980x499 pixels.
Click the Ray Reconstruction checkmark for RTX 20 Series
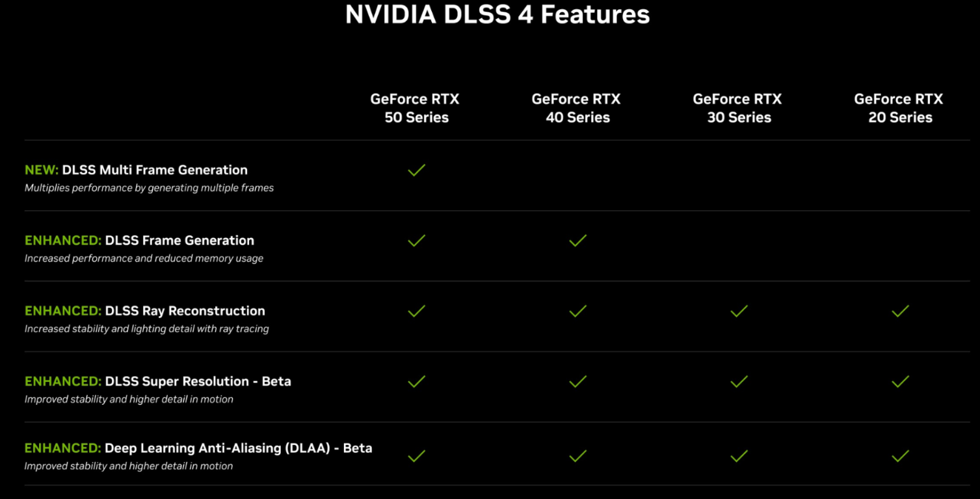(x=900, y=312)
